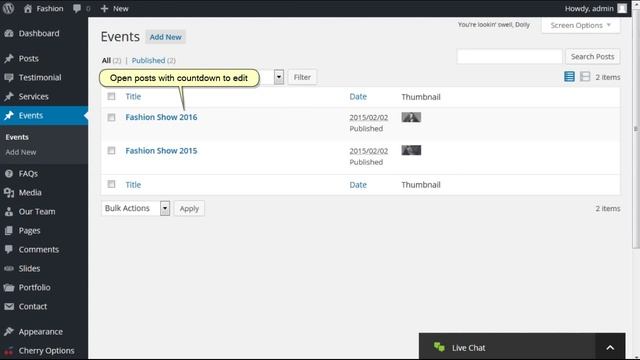
Task: Expand the Live Chat panel chevron
Action: click(610, 348)
